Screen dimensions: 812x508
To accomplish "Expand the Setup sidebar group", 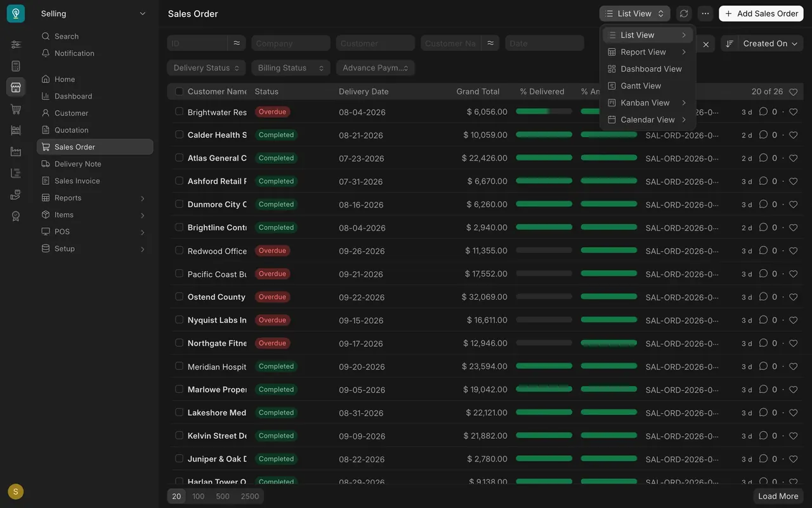I will tap(95, 249).
